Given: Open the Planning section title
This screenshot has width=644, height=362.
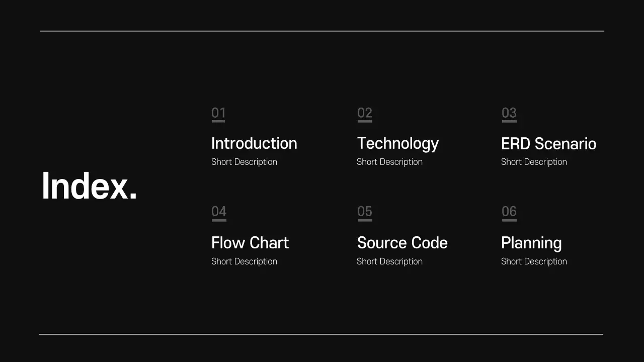Looking at the screenshot, I should pos(531,243).
